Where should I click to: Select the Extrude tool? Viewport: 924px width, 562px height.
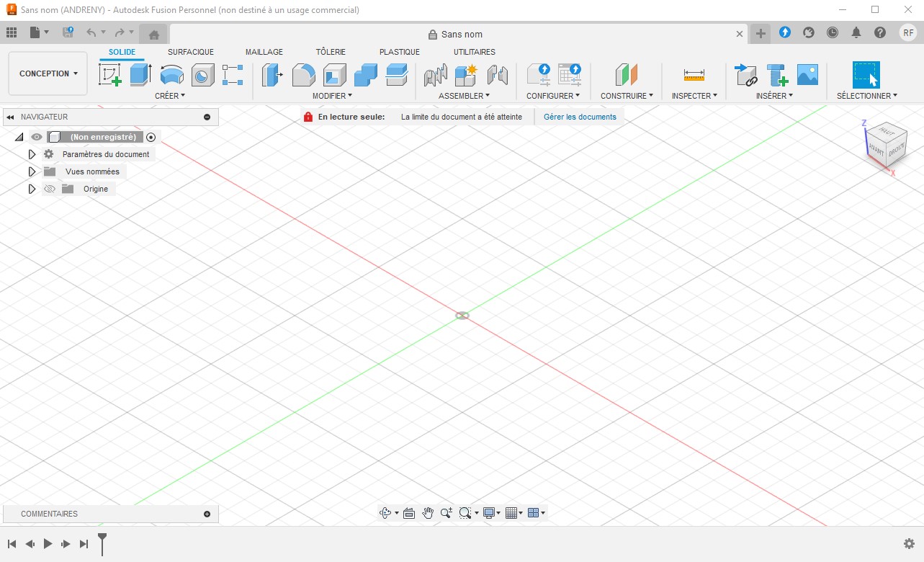140,75
